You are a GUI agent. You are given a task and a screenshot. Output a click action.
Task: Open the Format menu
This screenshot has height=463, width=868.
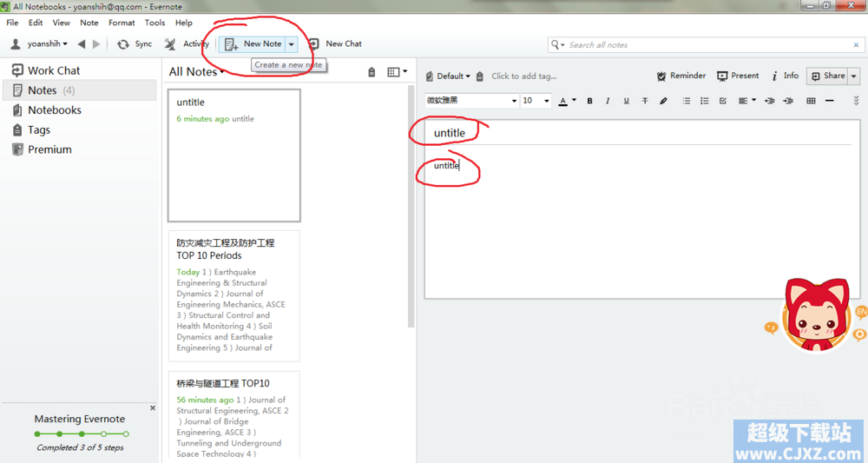[122, 23]
